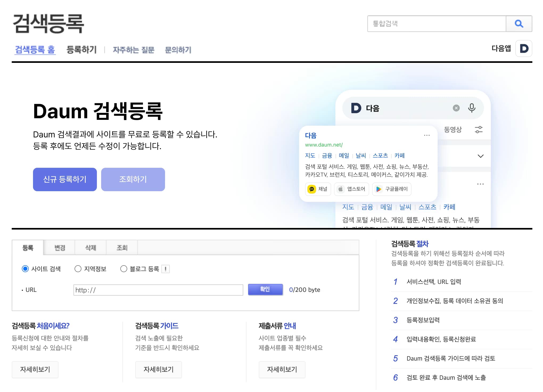Click 카페 link in the result card
Image resolution: width=543 pixels, height=392 pixels.
pos(400,156)
